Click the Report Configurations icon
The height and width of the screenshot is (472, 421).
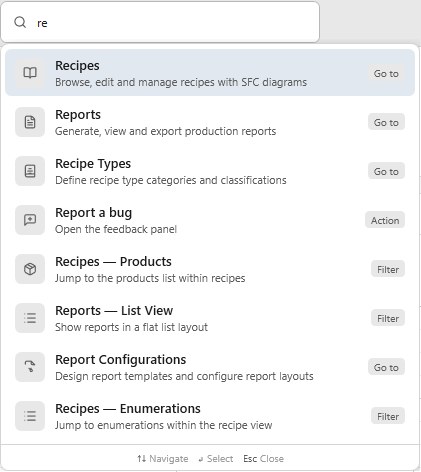[30, 367]
